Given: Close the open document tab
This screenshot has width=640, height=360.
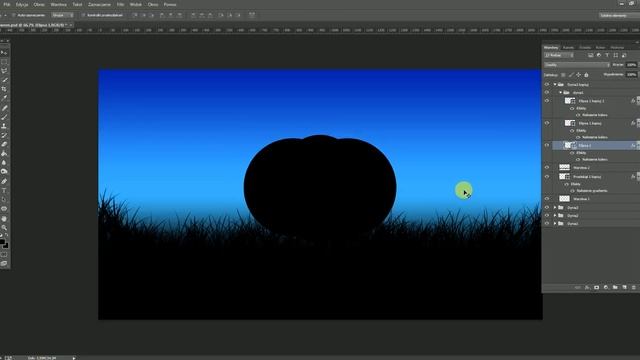Looking at the screenshot, I should point(71,25).
